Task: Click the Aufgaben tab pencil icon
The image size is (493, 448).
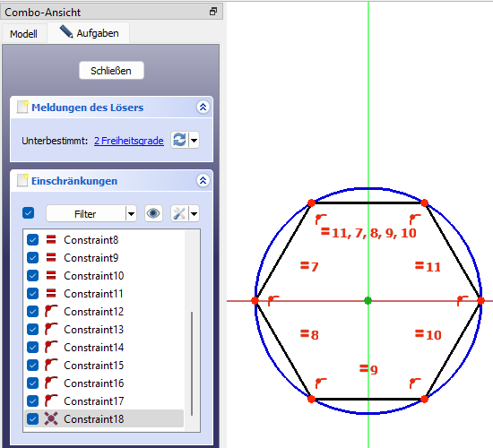Action: [66, 31]
